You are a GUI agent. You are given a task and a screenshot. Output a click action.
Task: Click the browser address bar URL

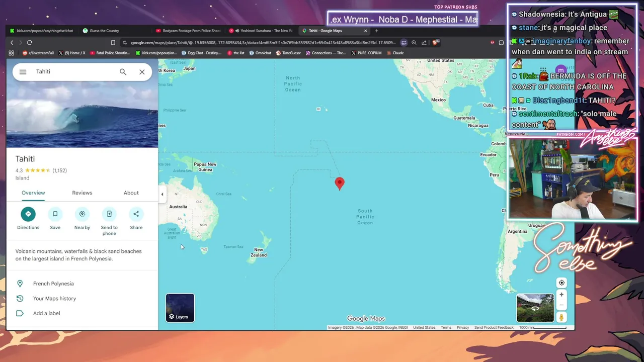(x=264, y=43)
